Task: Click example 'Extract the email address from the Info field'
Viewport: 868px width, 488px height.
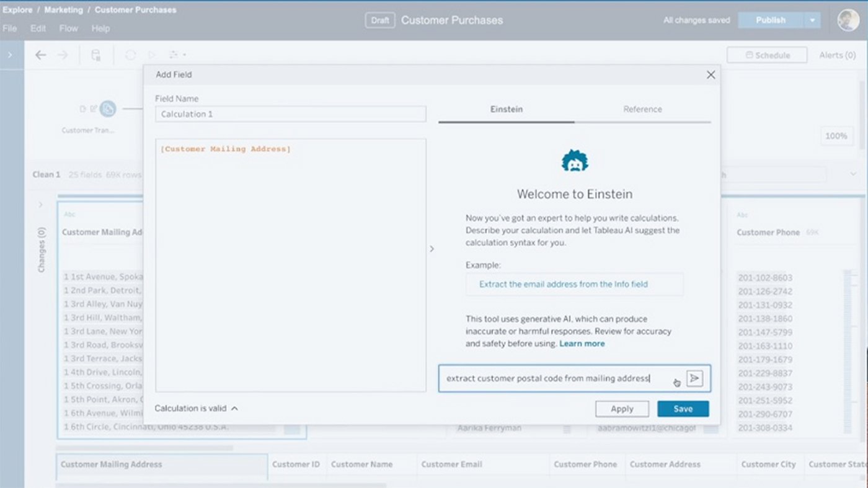Action: (575, 284)
